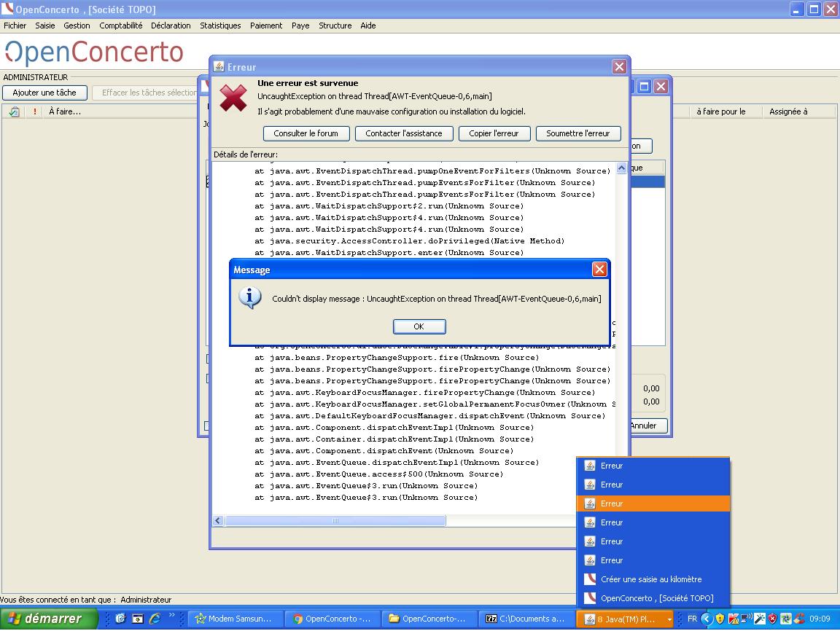Open the Comptabilité menu

(120, 26)
